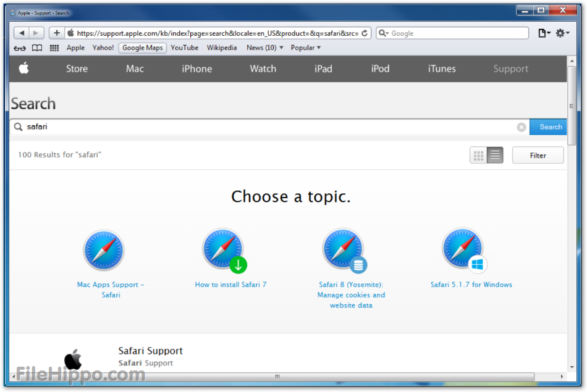Open the Safari Support result title
This screenshot has width=587, height=392.
coord(151,351)
